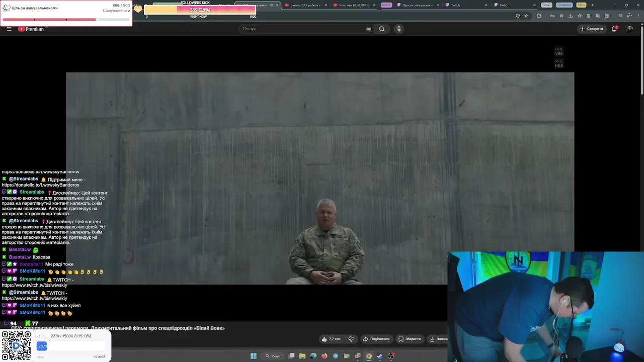Open Steam from taskbar
Screen dimensions: 644x362
(380, 356)
